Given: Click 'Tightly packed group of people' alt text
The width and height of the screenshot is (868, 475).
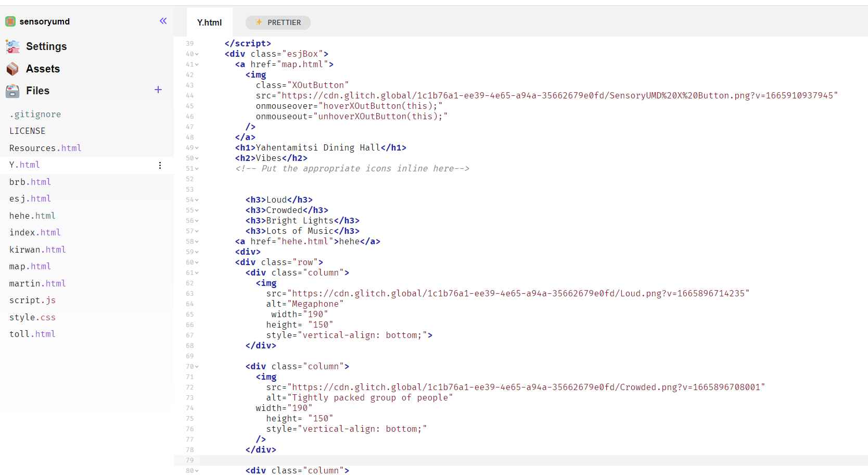Looking at the screenshot, I should 370,397.
